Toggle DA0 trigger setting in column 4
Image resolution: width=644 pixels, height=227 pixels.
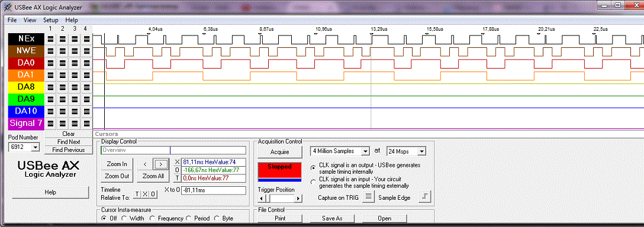click(86, 63)
